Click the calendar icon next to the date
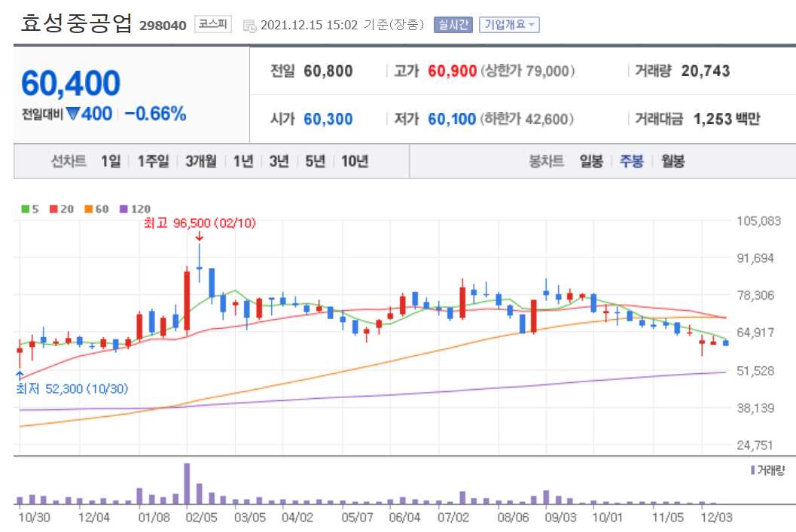The width and height of the screenshot is (796, 532). pyautogui.click(x=249, y=24)
